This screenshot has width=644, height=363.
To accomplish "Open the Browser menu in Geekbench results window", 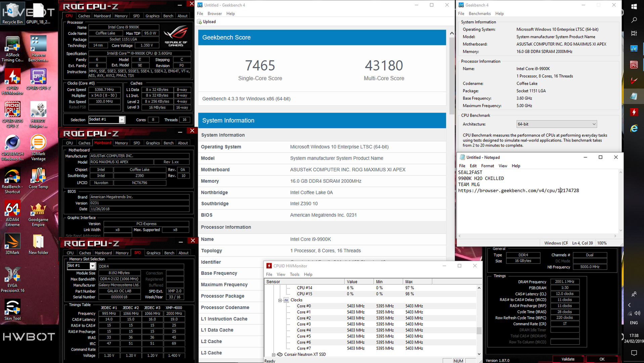I will pyautogui.click(x=215, y=13).
